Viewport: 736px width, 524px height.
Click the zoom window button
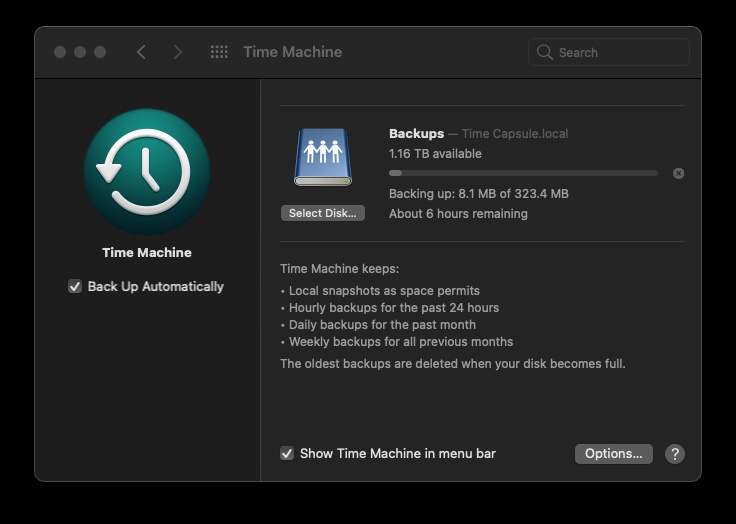[100, 52]
